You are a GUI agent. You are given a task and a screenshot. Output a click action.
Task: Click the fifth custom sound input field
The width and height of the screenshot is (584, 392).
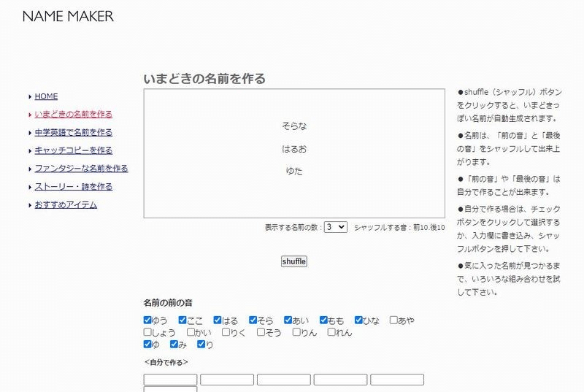[x=397, y=380]
